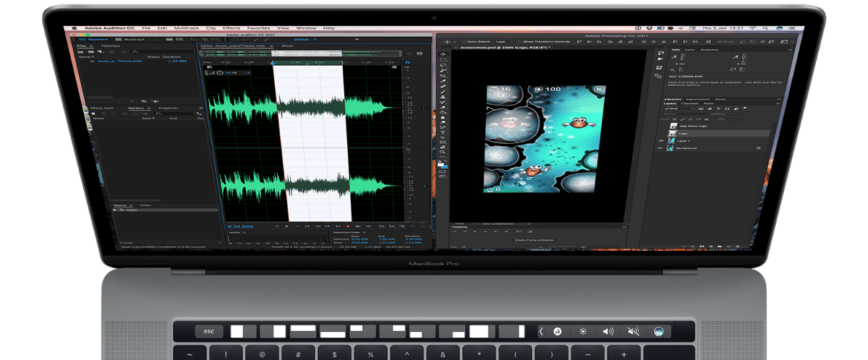This screenshot has width=868, height=360.
Task: Show the Logo layer via its visibility box
Action: pyautogui.click(x=661, y=134)
